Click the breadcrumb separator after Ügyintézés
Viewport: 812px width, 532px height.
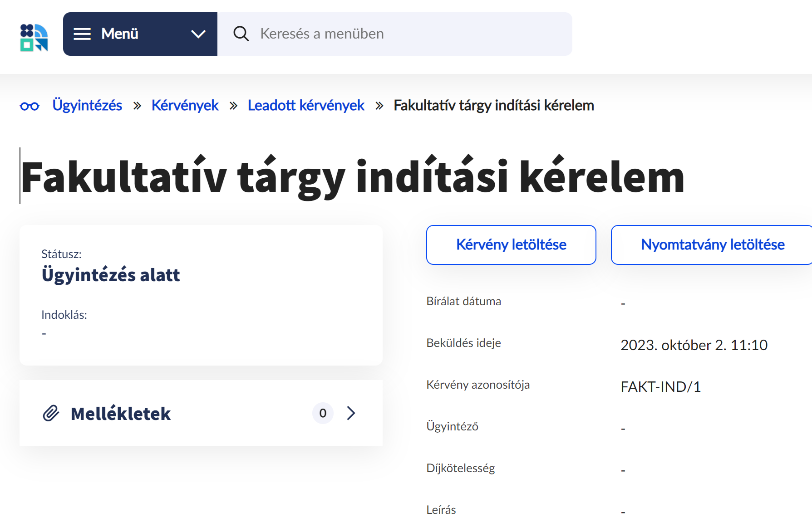(138, 105)
